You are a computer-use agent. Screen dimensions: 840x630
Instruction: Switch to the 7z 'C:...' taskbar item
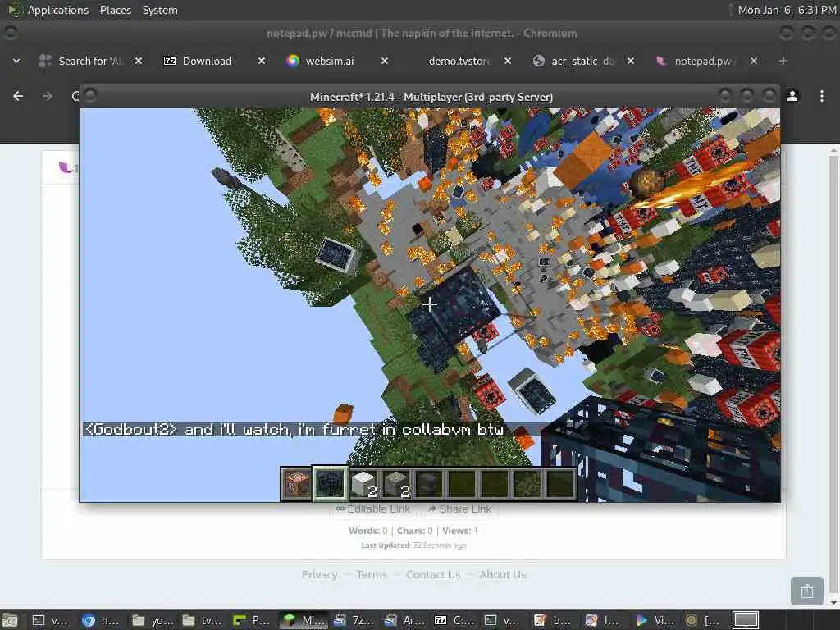click(x=454, y=620)
